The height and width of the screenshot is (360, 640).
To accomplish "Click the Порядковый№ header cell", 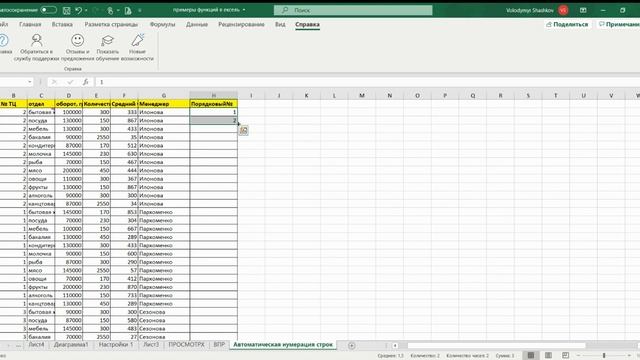I will click(x=213, y=104).
